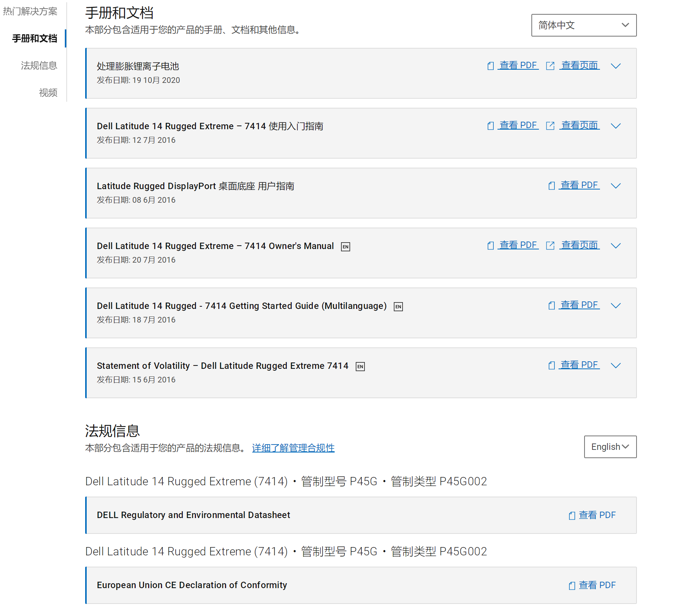Select 手册和文档 in sidebar navigation
Screen dimensions: 681x616
[x=35, y=38]
